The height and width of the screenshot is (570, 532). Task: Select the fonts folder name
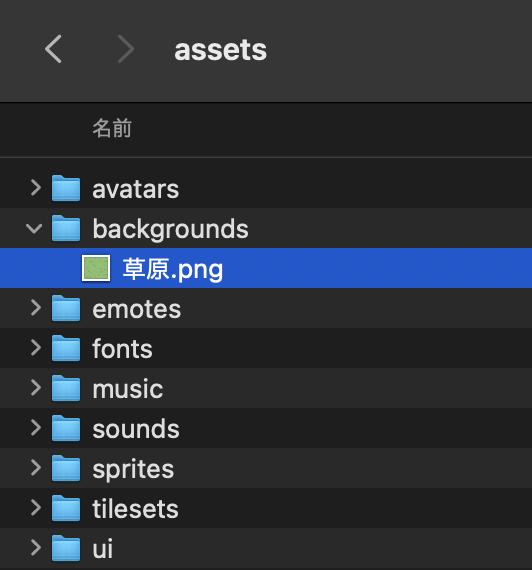click(x=122, y=349)
